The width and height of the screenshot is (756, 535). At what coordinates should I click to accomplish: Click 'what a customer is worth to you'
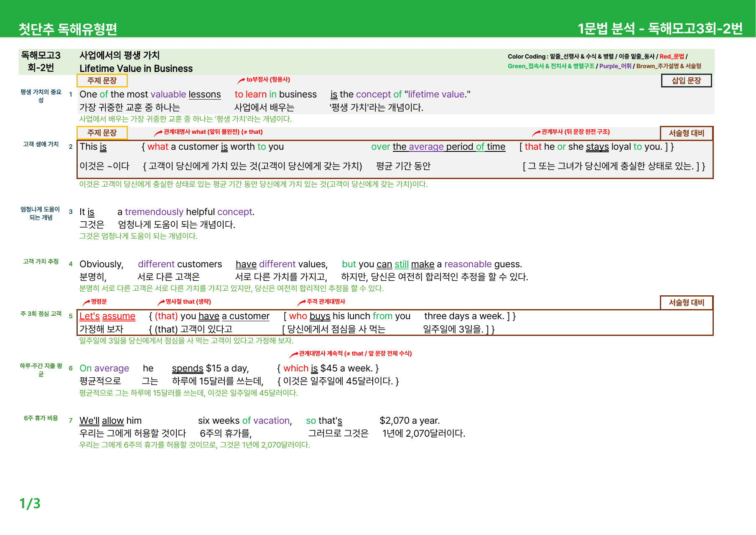coord(216,147)
